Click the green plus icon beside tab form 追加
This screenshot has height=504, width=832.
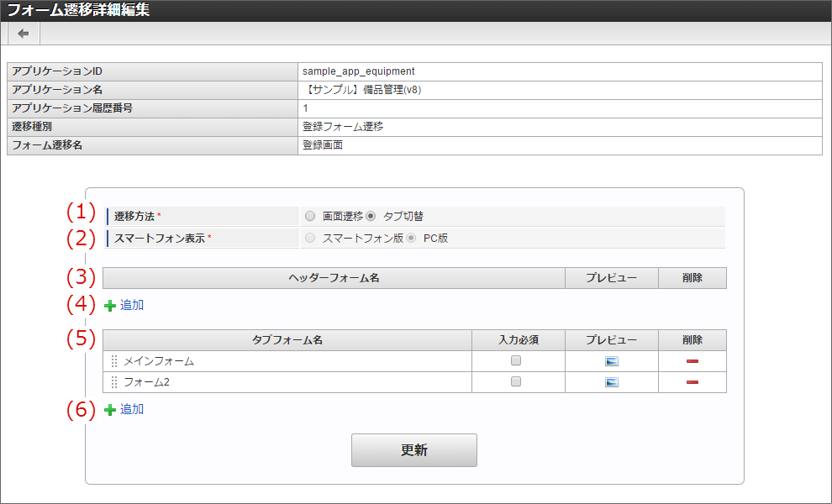(x=108, y=409)
